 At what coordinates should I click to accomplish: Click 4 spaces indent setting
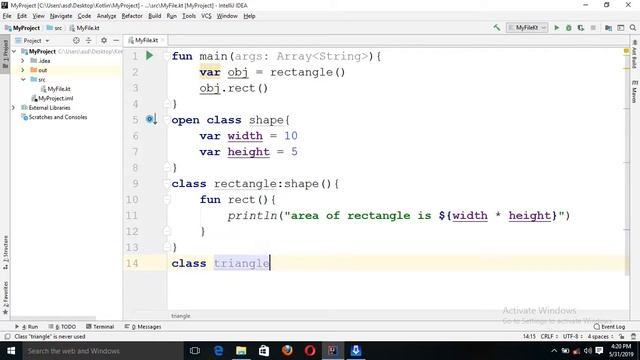pos(600,337)
